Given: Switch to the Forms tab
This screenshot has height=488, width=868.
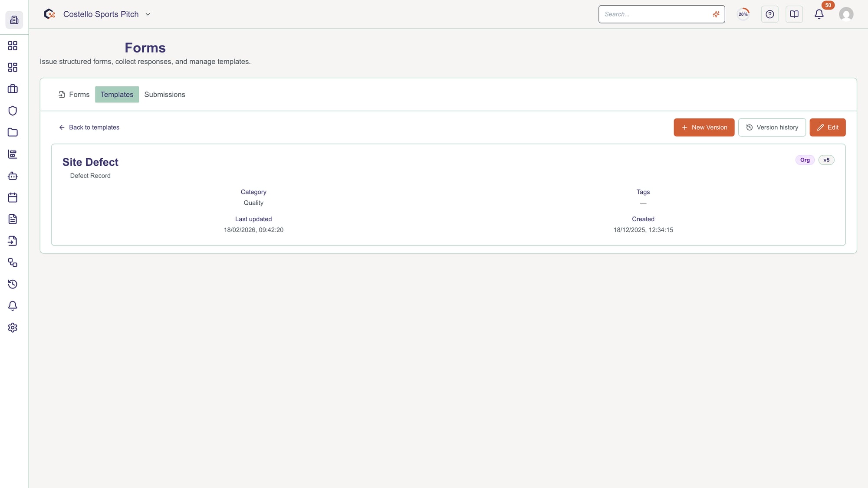Looking at the screenshot, I should click(x=79, y=94).
